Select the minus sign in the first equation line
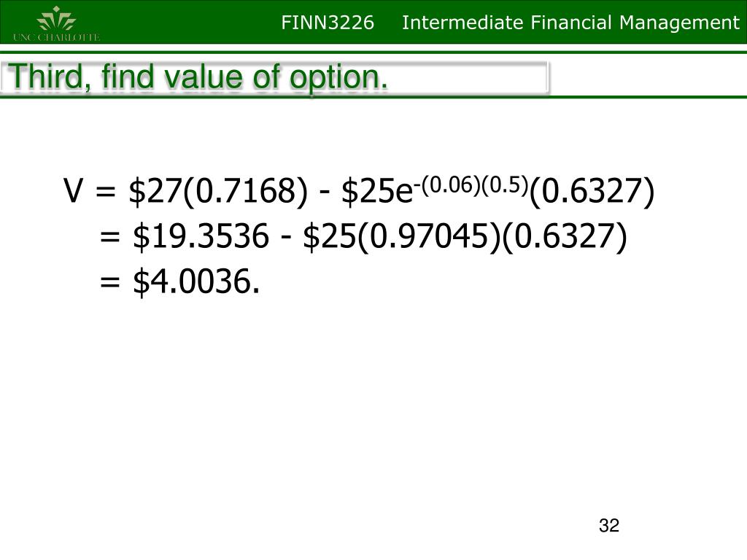This screenshot has width=747, height=560. point(325,192)
